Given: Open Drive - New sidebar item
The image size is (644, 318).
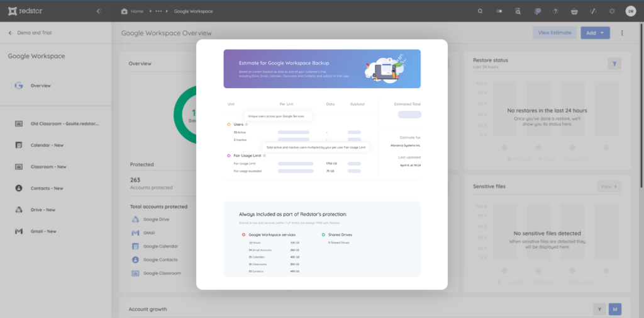Looking at the screenshot, I should coord(43,210).
